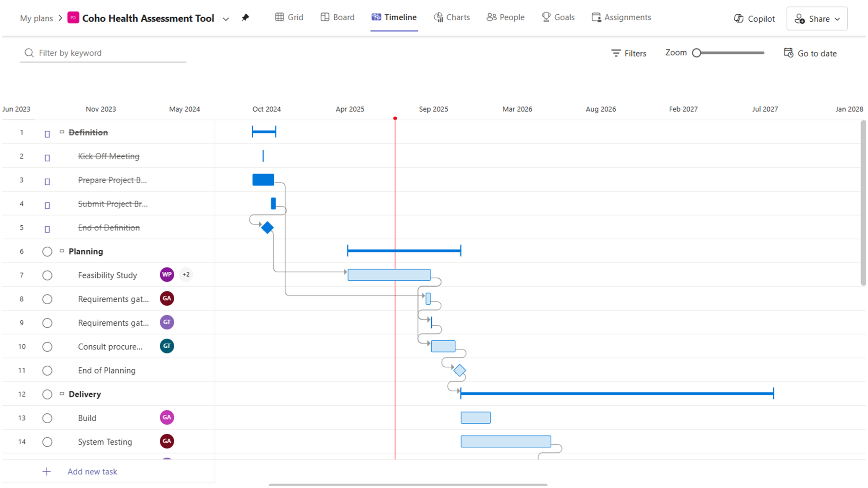Click the Zoom slider handle
868x488 pixels.
click(696, 53)
